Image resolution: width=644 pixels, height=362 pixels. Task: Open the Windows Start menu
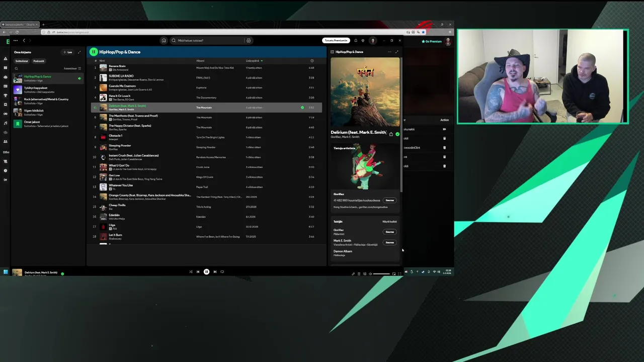[x=6, y=272]
